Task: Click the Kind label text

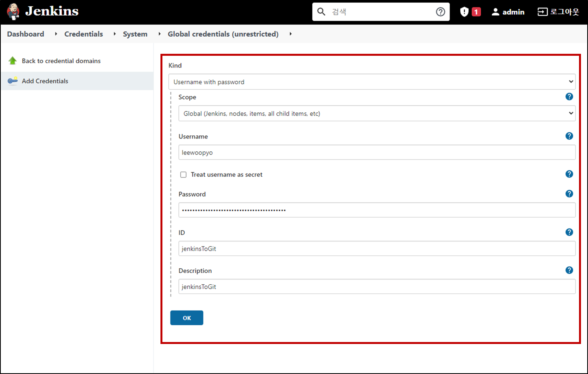Action: 175,66
